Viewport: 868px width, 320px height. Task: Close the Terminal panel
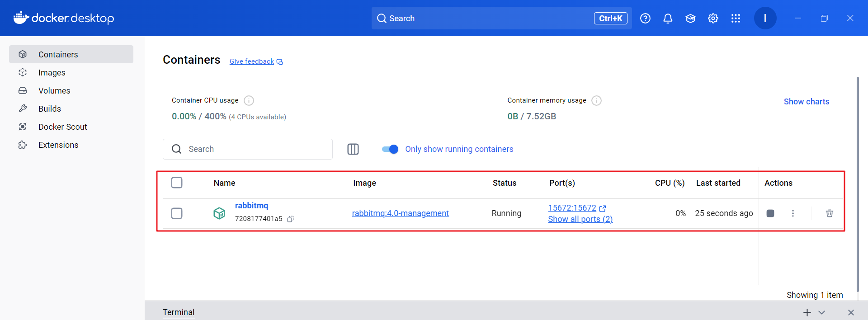851,312
